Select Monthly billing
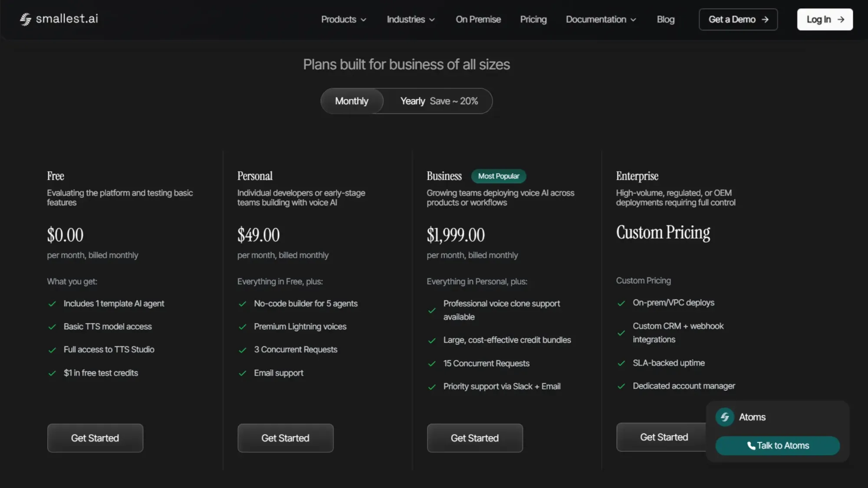This screenshot has height=488, width=868. (x=352, y=101)
